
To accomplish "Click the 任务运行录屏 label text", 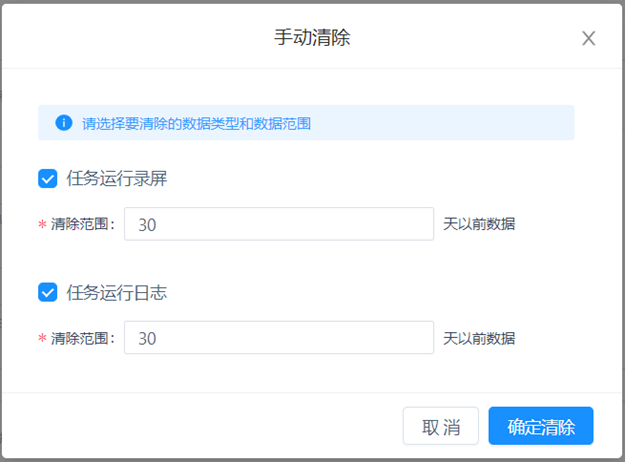I will tap(115, 180).
